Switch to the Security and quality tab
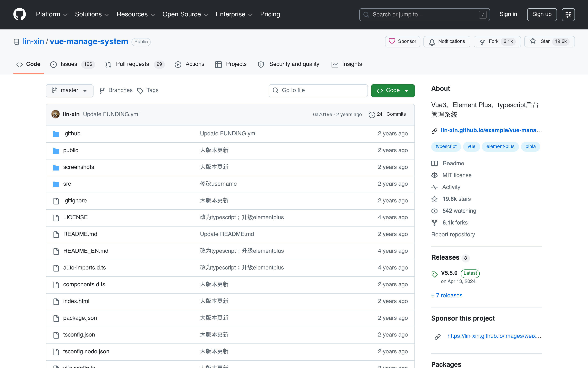Viewport: 588px width, 368px height. [x=289, y=64]
